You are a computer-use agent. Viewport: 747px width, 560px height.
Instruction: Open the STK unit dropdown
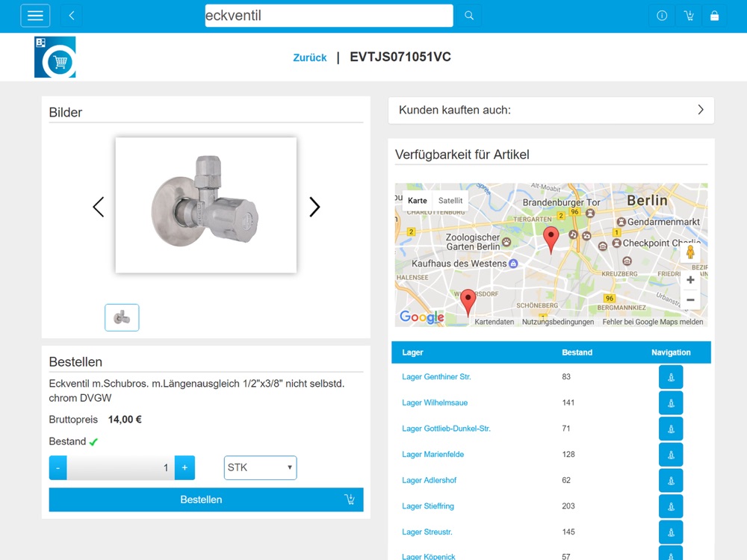point(260,467)
